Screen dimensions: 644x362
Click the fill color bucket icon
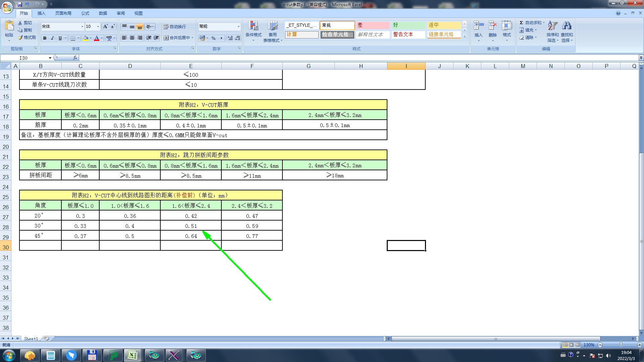86,38
